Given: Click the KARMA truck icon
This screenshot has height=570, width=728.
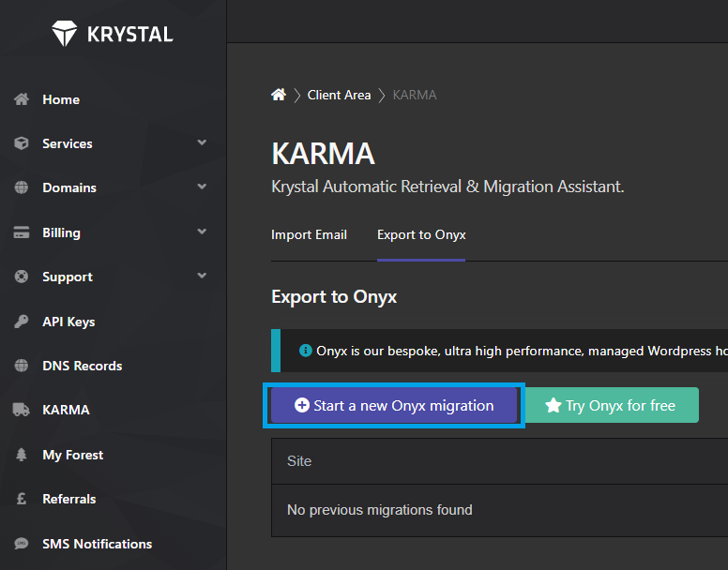Looking at the screenshot, I should click(x=22, y=410).
